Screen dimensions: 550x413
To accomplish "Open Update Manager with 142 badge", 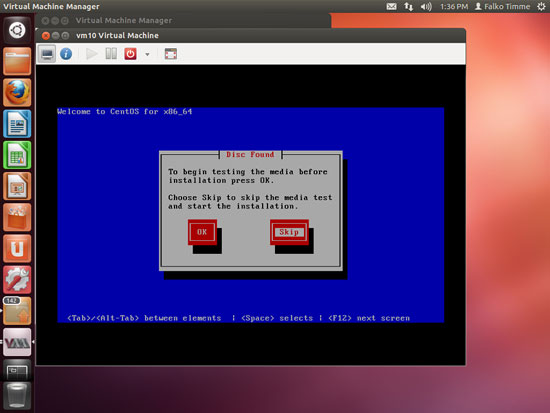I will point(17,311).
